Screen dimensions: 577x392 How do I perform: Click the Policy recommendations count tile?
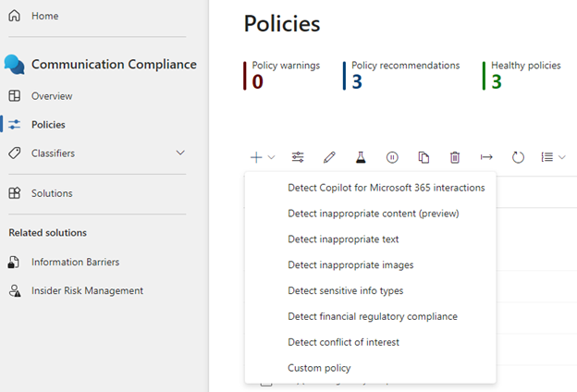pyautogui.click(x=403, y=76)
